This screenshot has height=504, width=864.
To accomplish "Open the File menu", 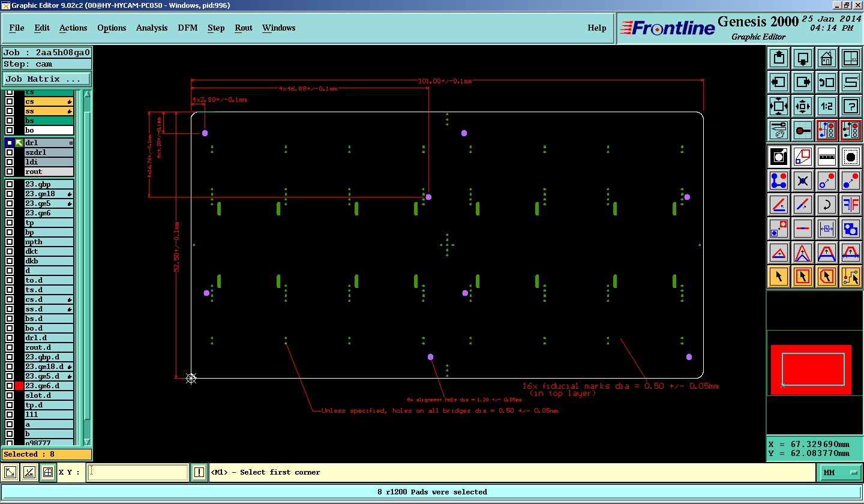I will (x=17, y=28).
